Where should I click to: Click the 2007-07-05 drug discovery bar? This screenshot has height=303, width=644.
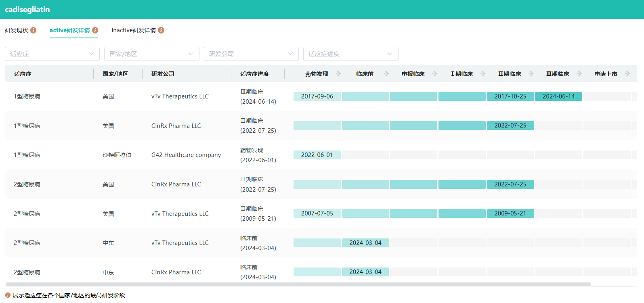[317, 213]
